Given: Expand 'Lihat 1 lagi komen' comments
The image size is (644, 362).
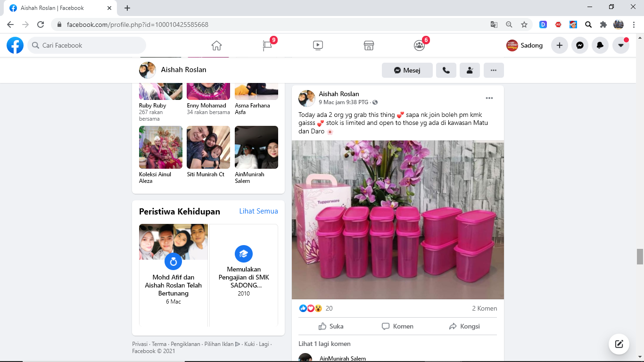Looking at the screenshot, I should [324, 344].
